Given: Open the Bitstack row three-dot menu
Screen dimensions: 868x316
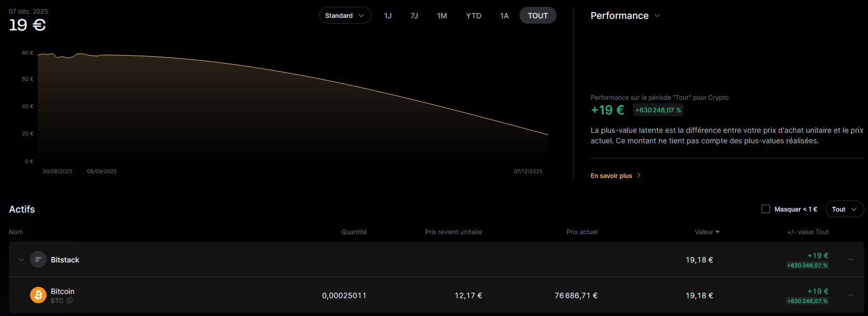Looking at the screenshot, I should click(x=851, y=259).
